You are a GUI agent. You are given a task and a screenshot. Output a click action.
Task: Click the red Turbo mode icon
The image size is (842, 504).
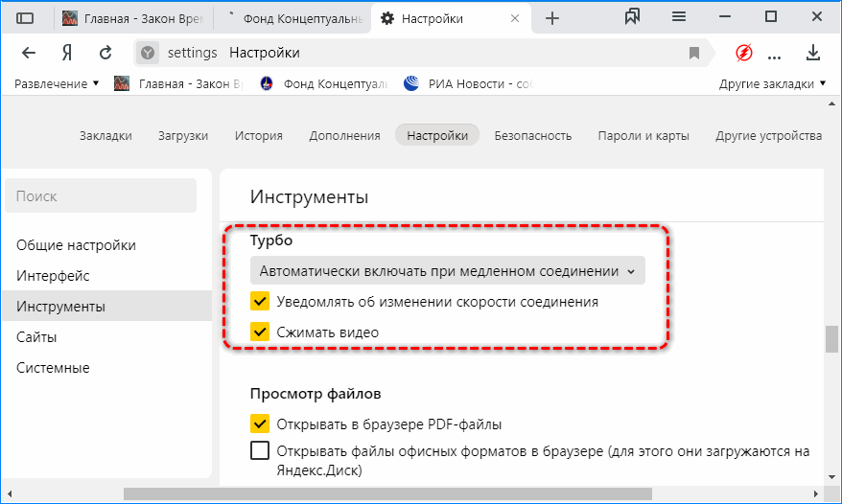coord(744,53)
